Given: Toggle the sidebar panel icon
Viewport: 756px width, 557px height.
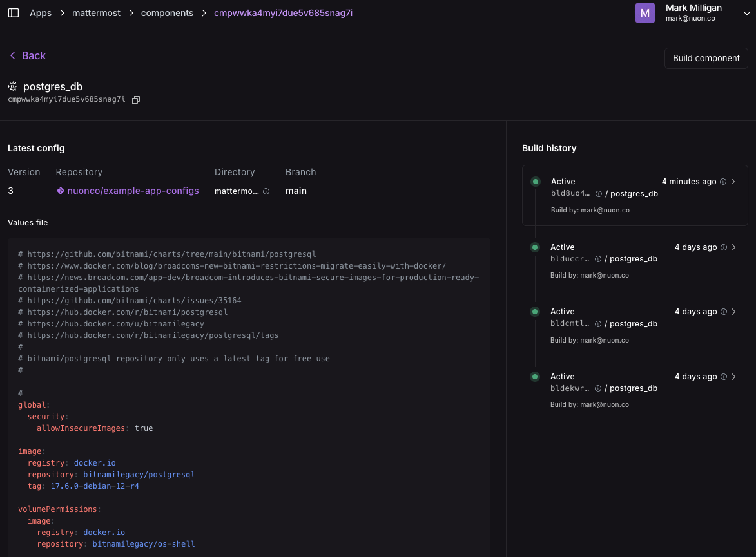Looking at the screenshot, I should [x=14, y=13].
